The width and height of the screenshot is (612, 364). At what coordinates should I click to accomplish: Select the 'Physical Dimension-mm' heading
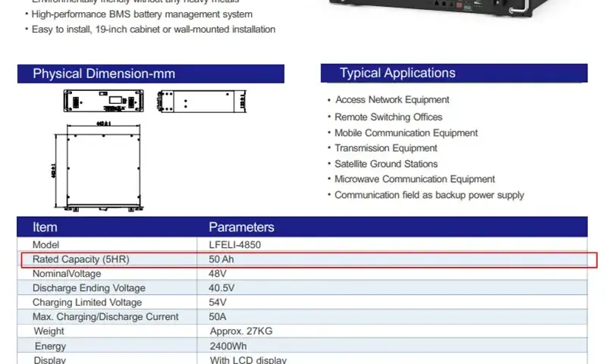[x=104, y=74]
